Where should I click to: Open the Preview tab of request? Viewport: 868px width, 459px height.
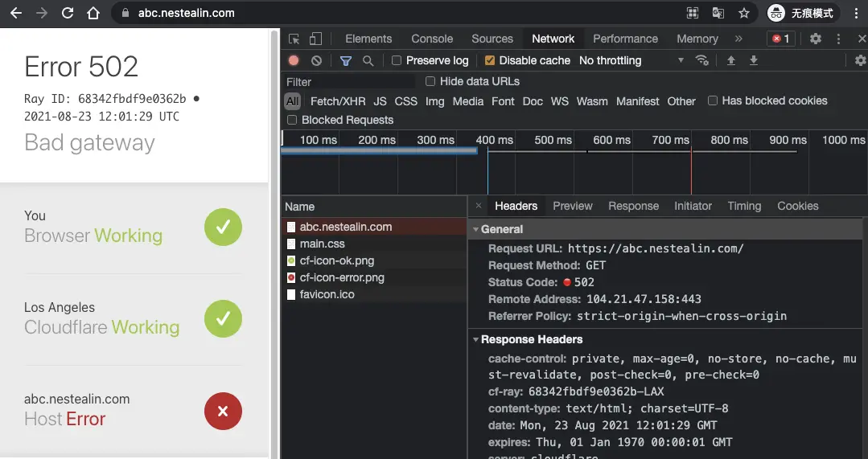[x=573, y=206]
